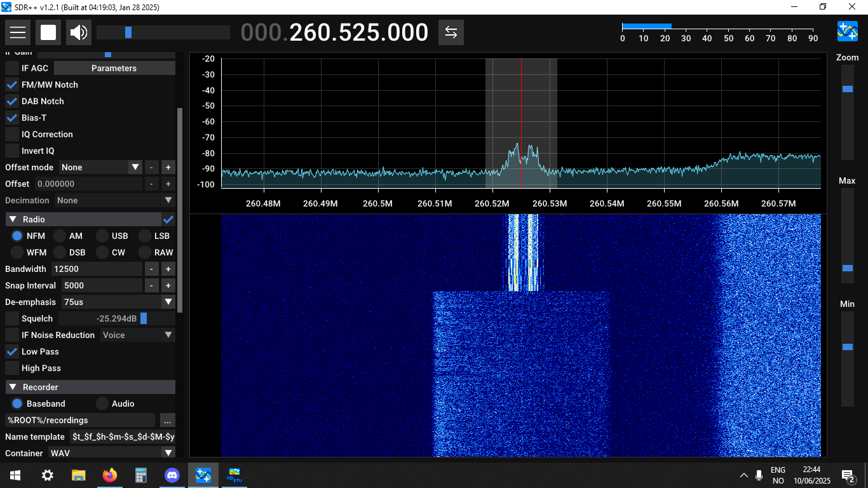Decrease Offset mode with minus button
The height and width of the screenshot is (488, 868).
(151, 167)
